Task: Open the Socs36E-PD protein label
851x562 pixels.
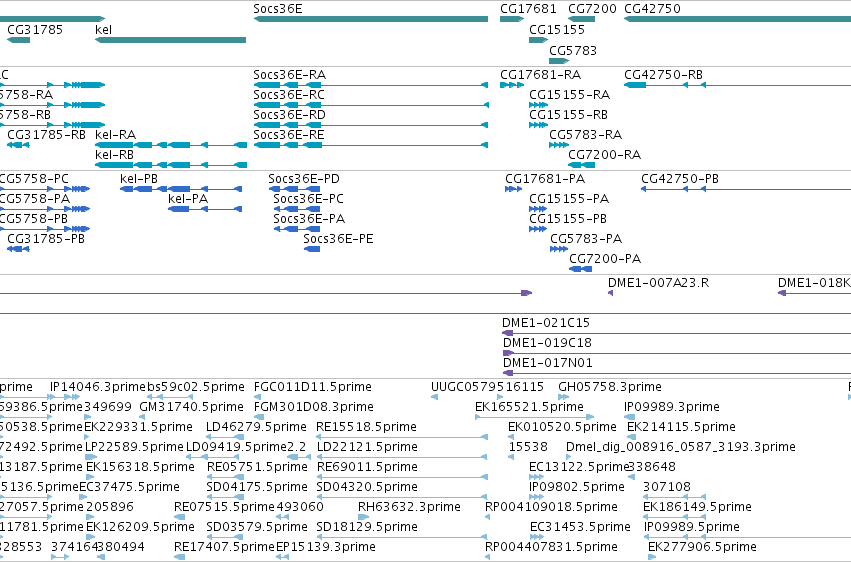Action: pyautogui.click(x=304, y=178)
